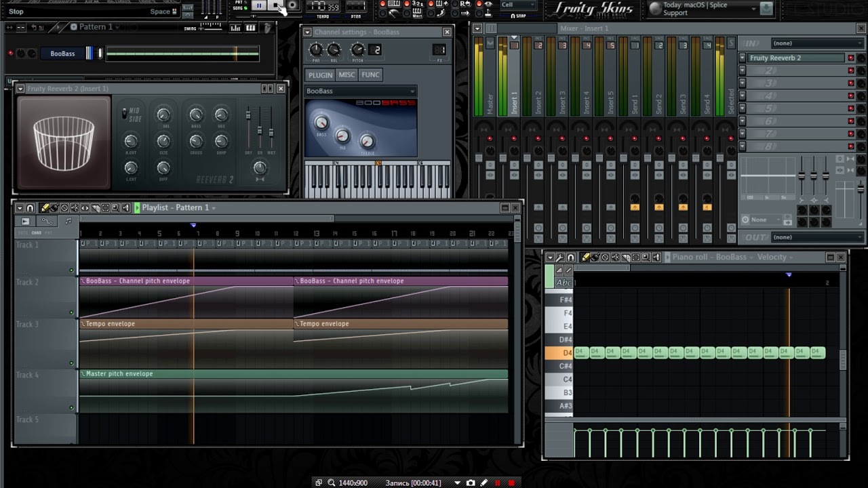This screenshot has width=868, height=488.
Task: Toggle the Master track mute LED in Mixer
Action: pos(490,138)
